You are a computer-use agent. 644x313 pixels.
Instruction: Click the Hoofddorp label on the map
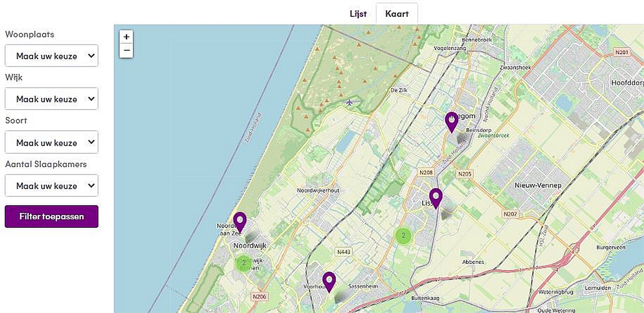coord(627,83)
